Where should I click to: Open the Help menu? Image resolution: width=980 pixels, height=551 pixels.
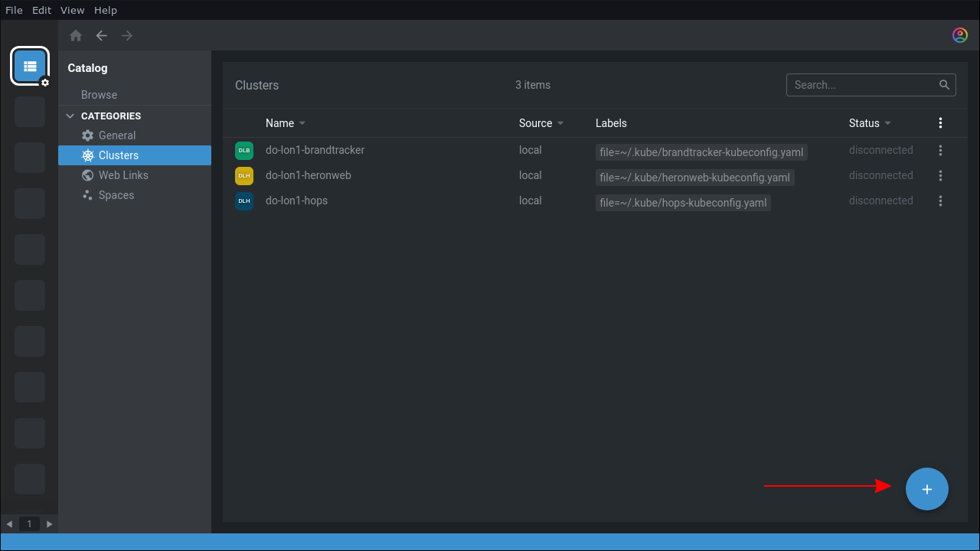pos(106,10)
